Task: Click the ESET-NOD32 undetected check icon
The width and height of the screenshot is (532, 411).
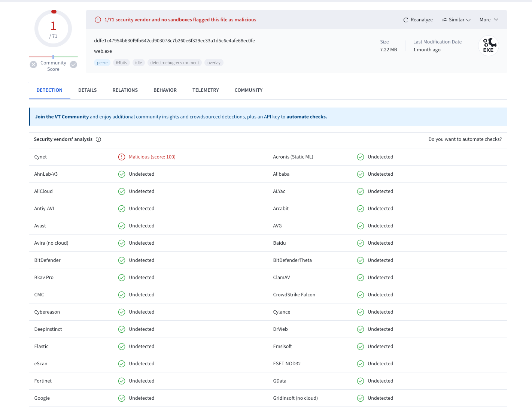Action: coord(361,364)
